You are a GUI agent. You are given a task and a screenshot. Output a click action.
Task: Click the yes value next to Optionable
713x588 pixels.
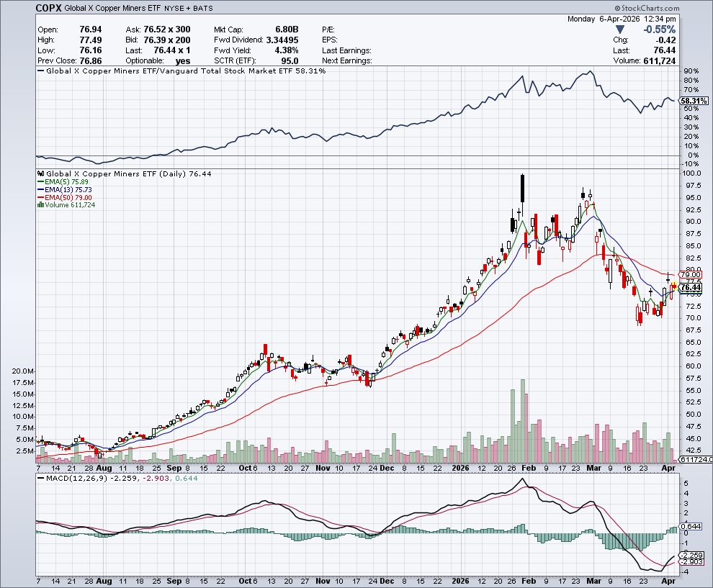(x=182, y=60)
